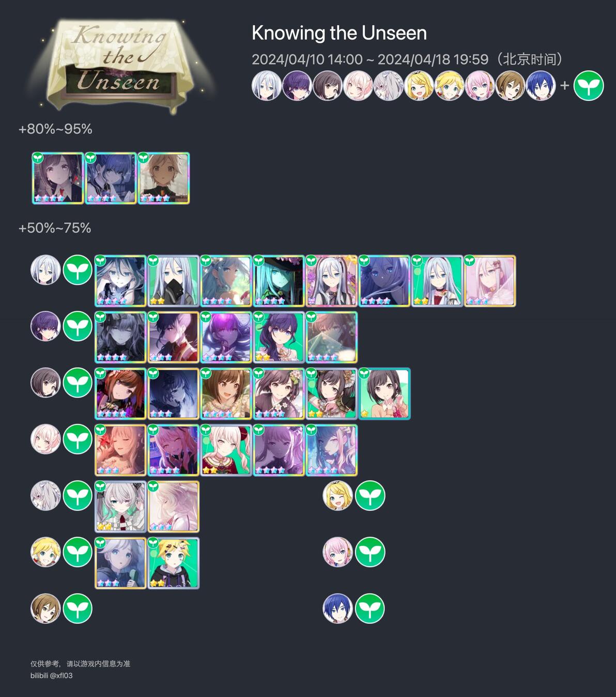This screenshot has width=616, height=697.
Task: Select the pink-tinted last card in Kanade's row
Action: pyautogui.click(x=490, y=281)
